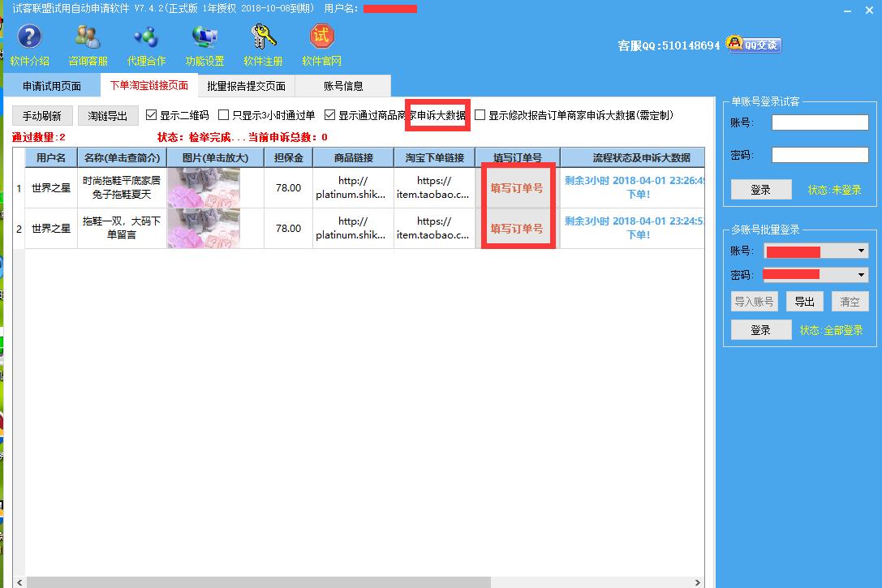Viewport: 882px width, 588px height.
Task: Click the 手动刷新 refresh button
Action: (41, 114)
